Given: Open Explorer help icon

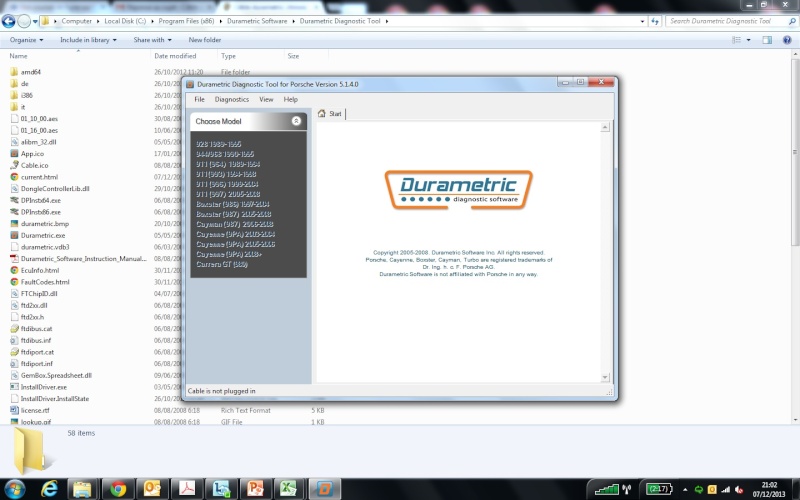Looking at the screenshot, I should point(787,40).
